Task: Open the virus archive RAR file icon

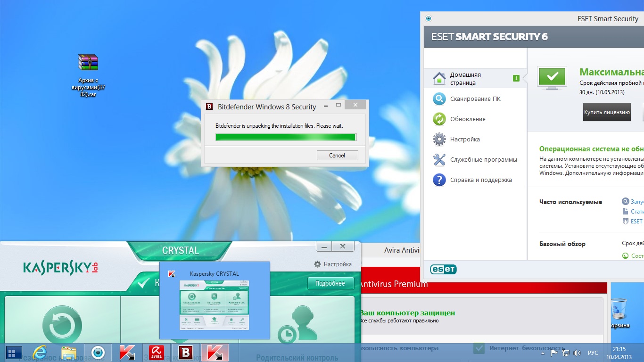Action: [x=88, y=63]
